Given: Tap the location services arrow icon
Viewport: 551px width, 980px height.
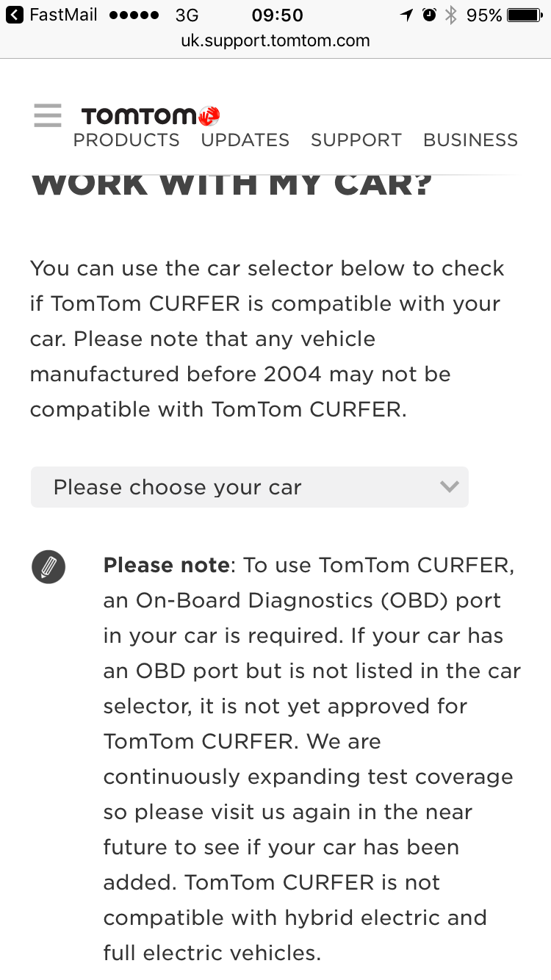Looking at the screenshot, I should (407, 15).
